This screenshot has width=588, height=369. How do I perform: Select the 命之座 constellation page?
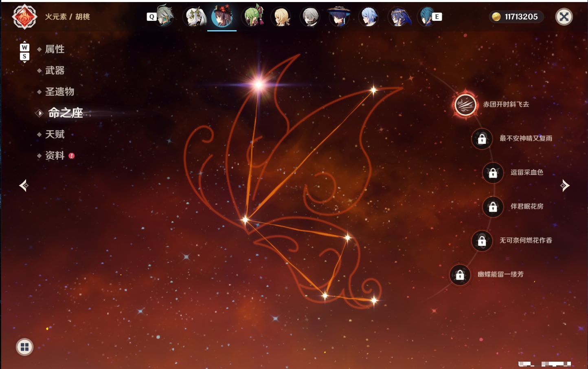tap(65, 113)
